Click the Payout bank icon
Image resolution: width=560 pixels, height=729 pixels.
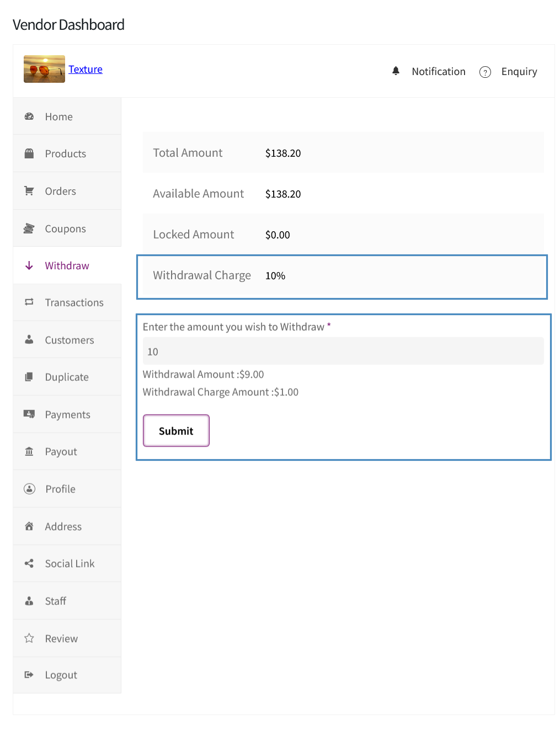click(x=29, y=451)
